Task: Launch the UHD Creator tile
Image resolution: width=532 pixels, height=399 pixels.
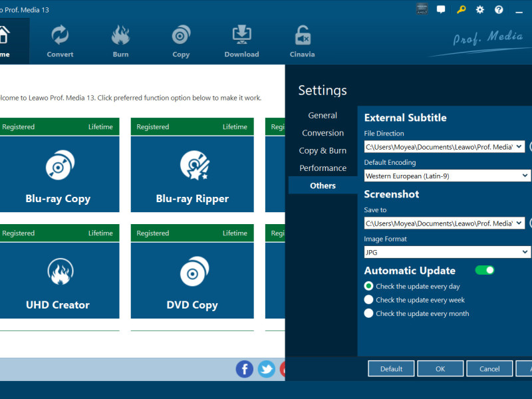Action: click(x=59, y=280)
